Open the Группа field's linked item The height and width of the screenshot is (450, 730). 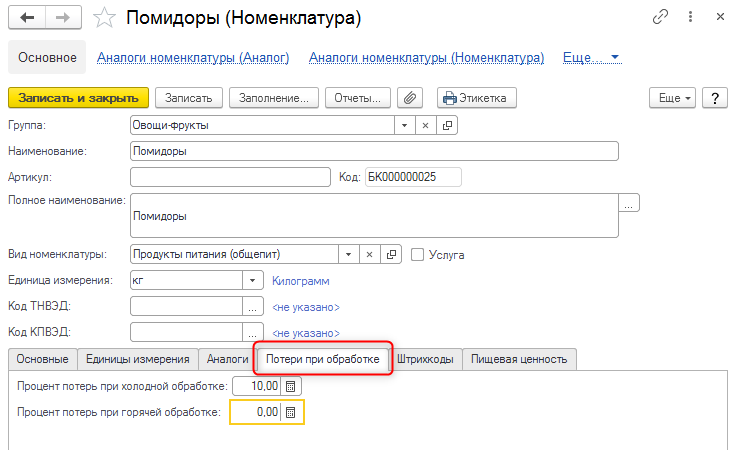click(447, 125)
